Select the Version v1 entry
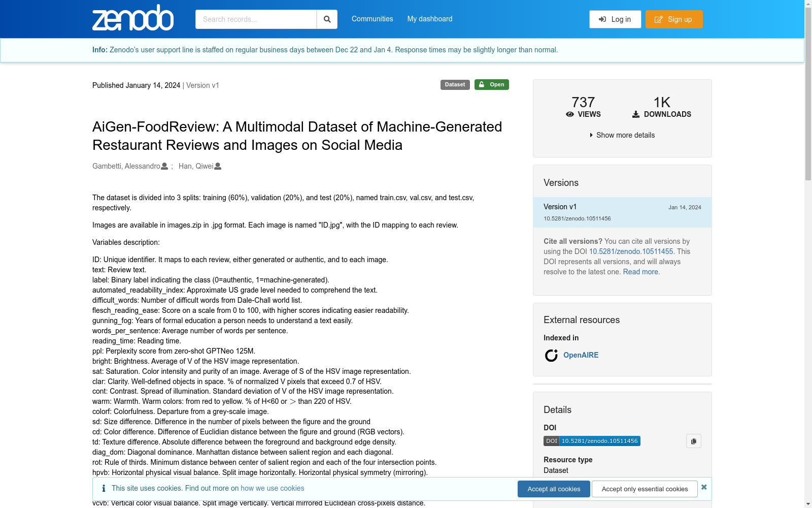The image size is (812, 508). (x=622, y=212)
